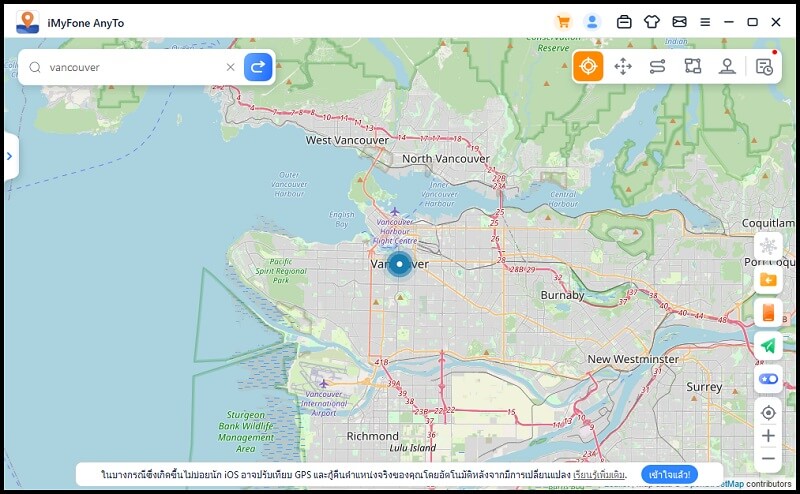Select the Teleport Mode target icon
The image size is (800, 494).
pos(588,66)
